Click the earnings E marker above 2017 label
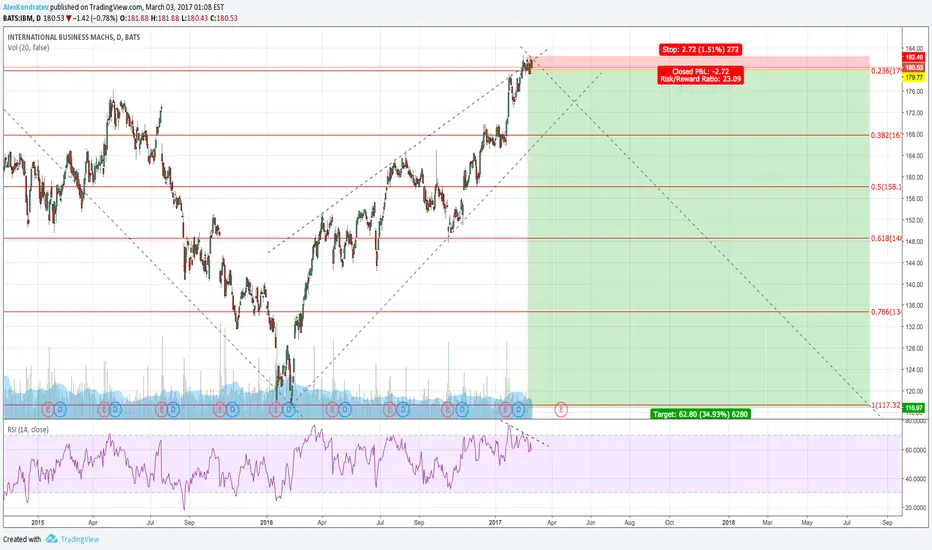The height and width of the screenshot is (550, 932). [x=505, y=409]
